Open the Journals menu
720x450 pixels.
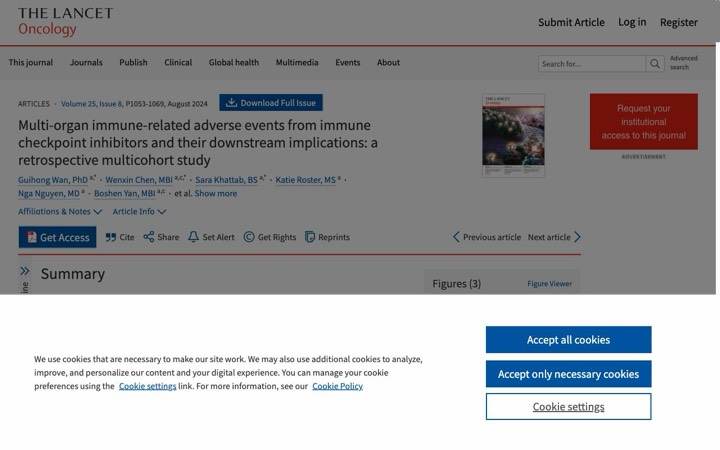86,62
